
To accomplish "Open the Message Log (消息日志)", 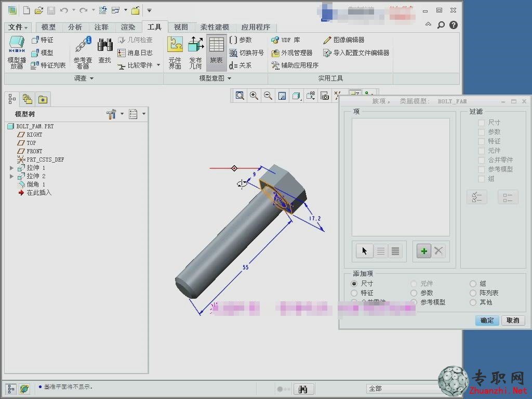I will [135, 52].
